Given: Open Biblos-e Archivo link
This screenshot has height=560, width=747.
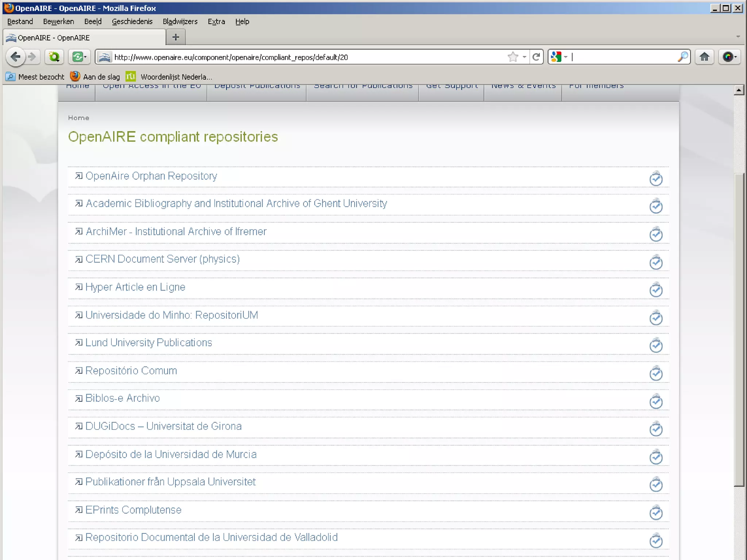Looking at the screenshot, I should click(123, 398).
